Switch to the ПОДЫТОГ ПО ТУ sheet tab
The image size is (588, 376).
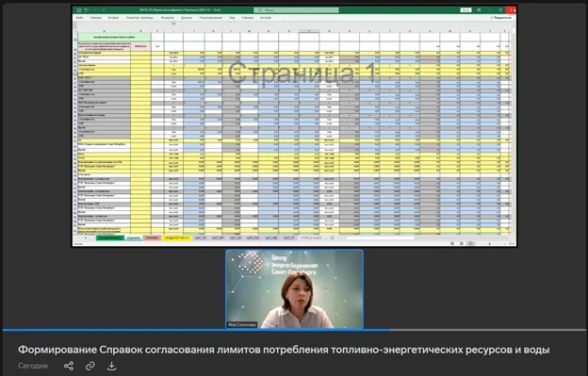pyautogui.click(x=176, y=238)
